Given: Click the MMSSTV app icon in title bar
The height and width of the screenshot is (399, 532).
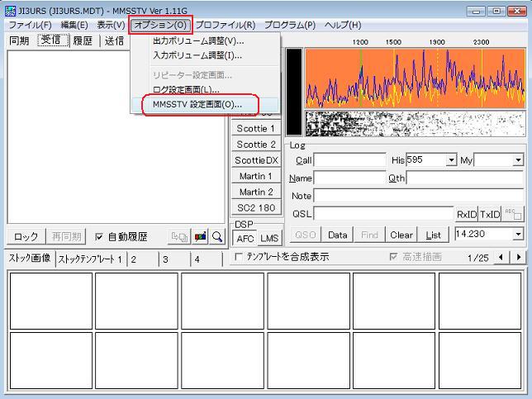Looking at the screenshot, I should (10, 11).
